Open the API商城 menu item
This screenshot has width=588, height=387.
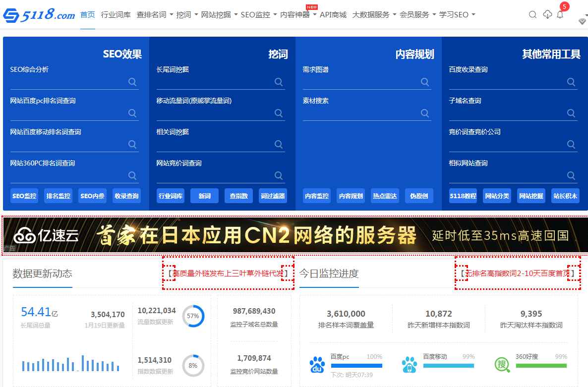pos(333,15)
